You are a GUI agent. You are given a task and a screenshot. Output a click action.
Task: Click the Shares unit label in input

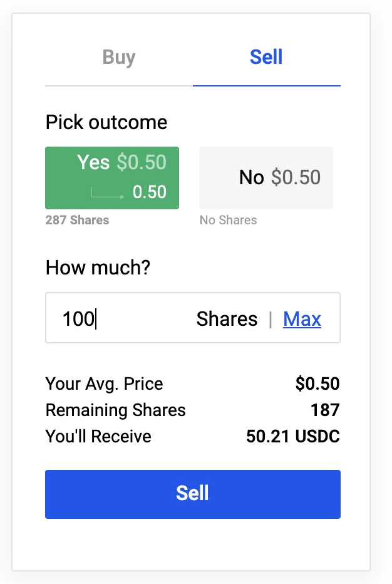point(227,319)
